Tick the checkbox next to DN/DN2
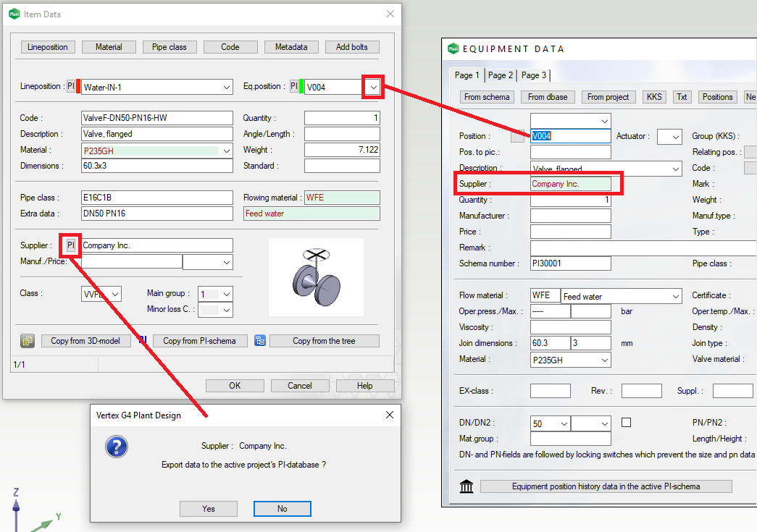Viewport: 757px width, 532px height. [626, 423]
